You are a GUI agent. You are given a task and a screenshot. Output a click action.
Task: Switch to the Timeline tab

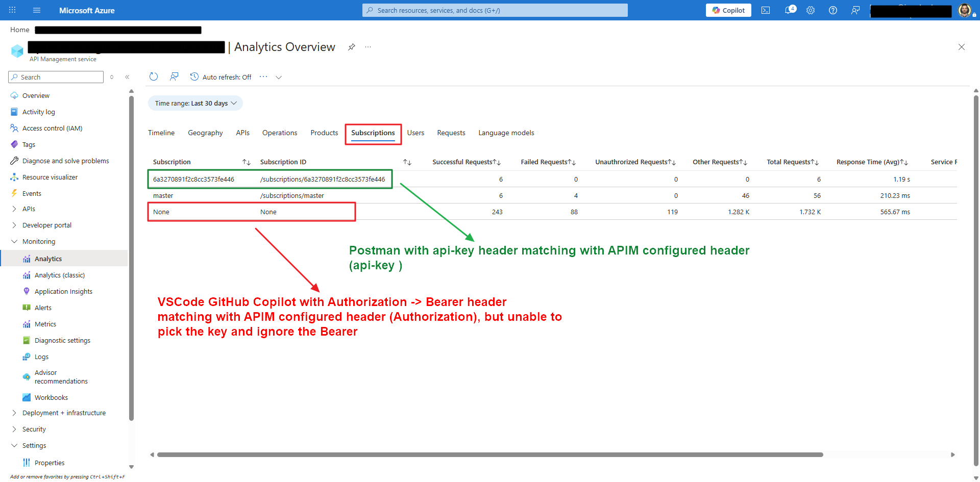(x=161, y=133)
